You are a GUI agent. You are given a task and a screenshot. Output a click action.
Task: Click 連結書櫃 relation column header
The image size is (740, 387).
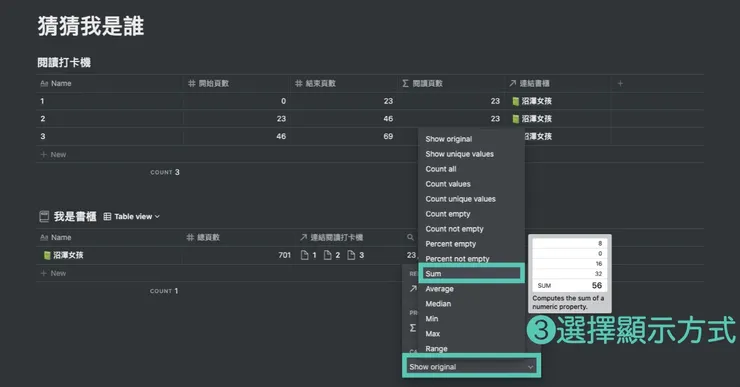tap(529, 84)
